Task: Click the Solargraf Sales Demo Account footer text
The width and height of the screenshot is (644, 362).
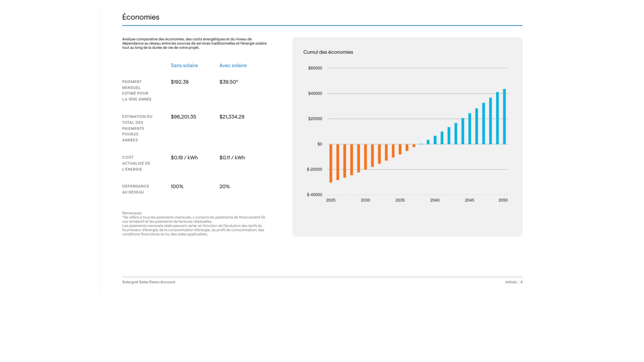Action: (148, 282)
